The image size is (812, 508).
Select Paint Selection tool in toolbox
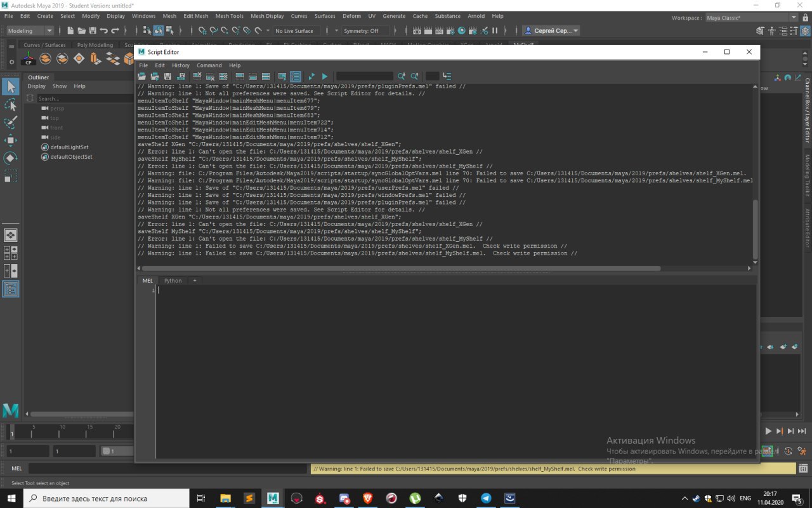tap(11, 122)
